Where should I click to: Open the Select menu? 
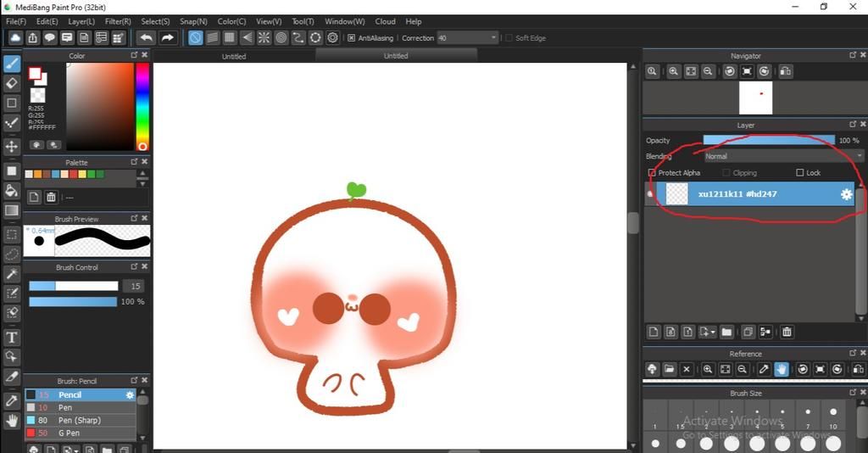coord(155,21)
